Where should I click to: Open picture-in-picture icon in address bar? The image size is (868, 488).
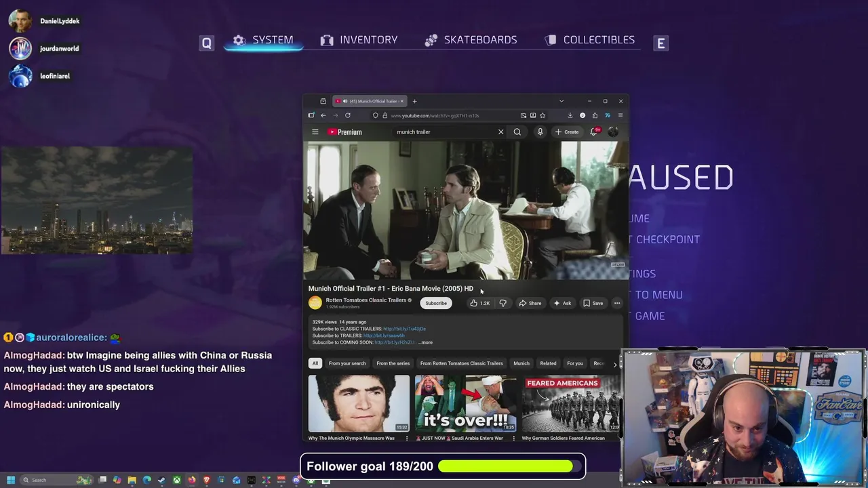point(523,115)
